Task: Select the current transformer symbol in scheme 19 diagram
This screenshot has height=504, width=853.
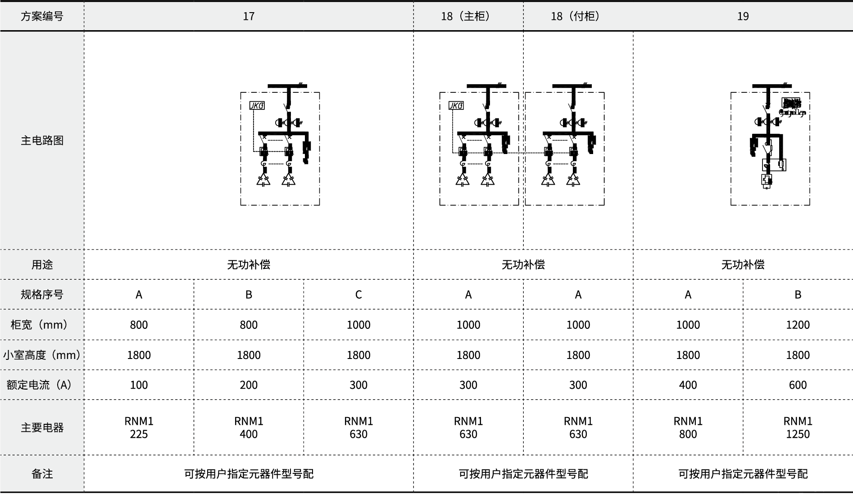Action: point(766,122)
